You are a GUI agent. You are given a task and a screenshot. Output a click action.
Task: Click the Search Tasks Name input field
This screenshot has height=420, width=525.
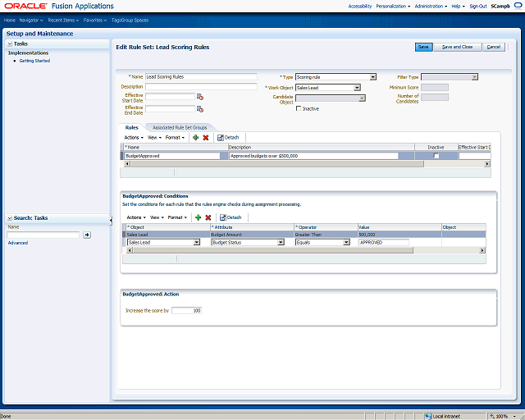(43, 235)
